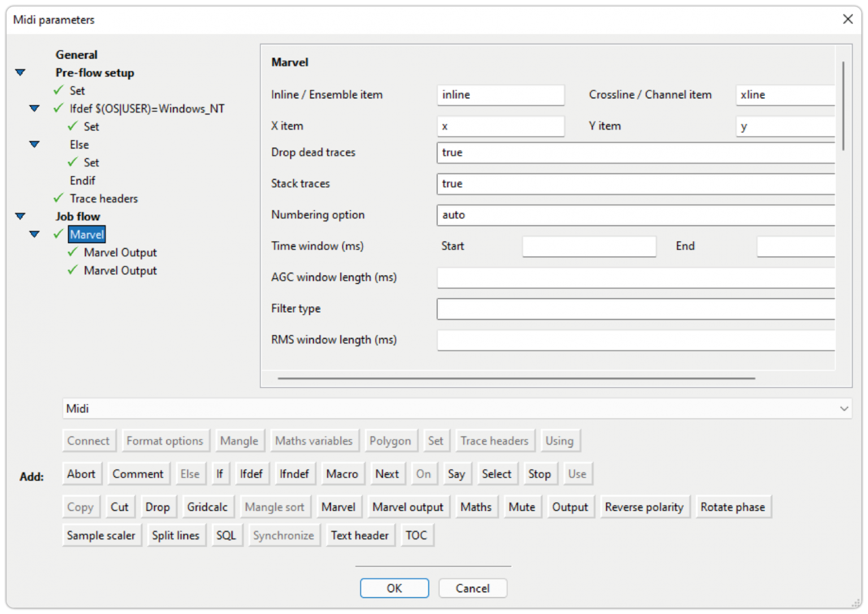The image size is (868, 614).
Task: Toggle the checkmark beside the Marvel node
Action: [59, 234]
